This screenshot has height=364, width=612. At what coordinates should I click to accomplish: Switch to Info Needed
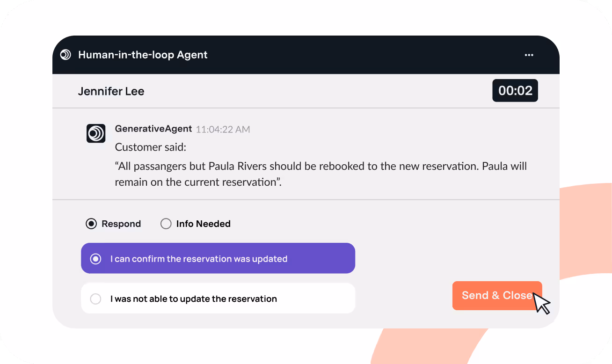pyautogui.click(x=166, y=224)
